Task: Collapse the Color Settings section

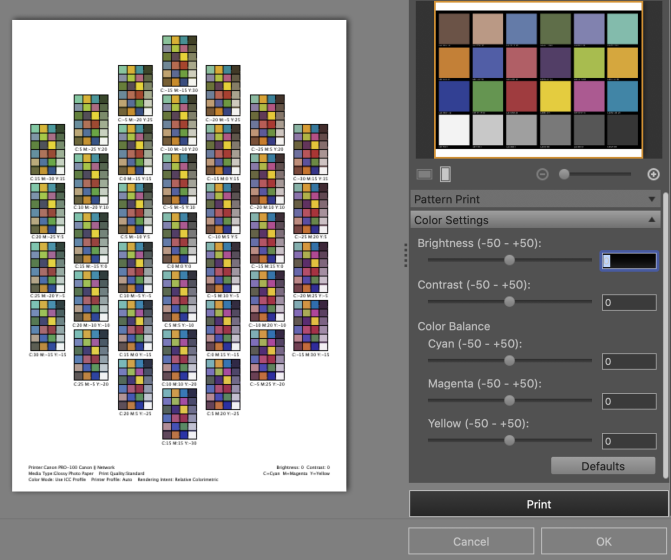Action: [x=535, y=220]
